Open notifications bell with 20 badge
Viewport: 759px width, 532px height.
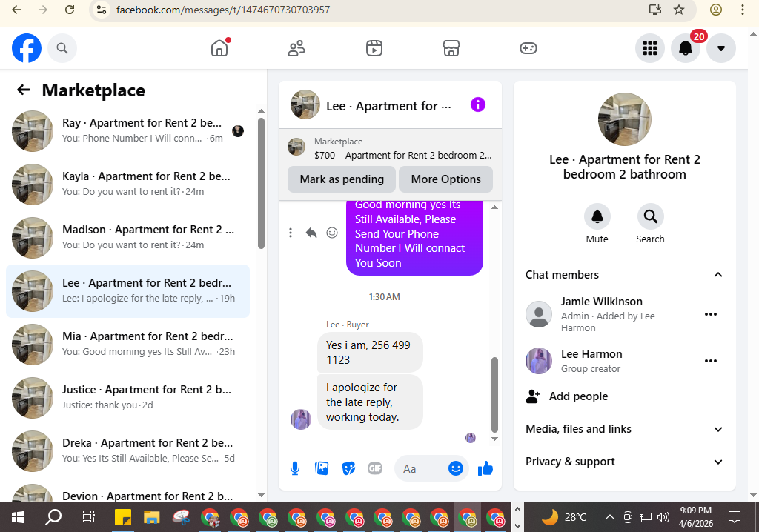pyautogui.click(x=686, y=48)
